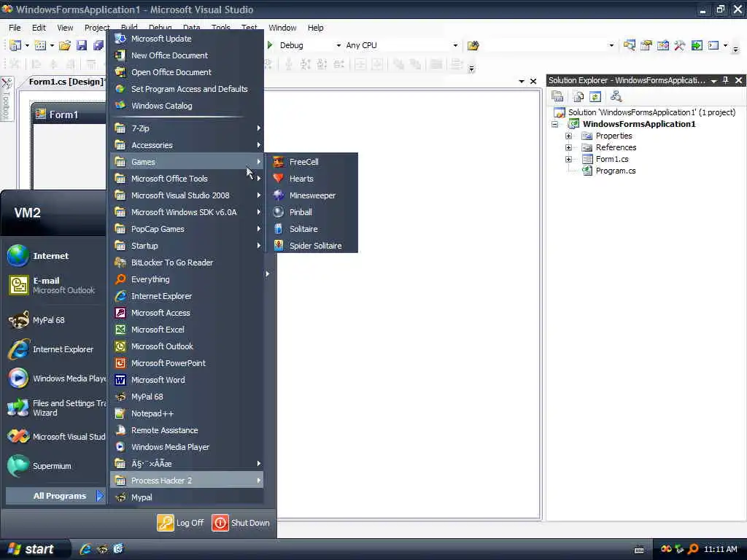Image resolution: width=747 pixels, height=560 pixels.
Task: Open the View menu in Visual Studio
Action: (x=65, y=28)
